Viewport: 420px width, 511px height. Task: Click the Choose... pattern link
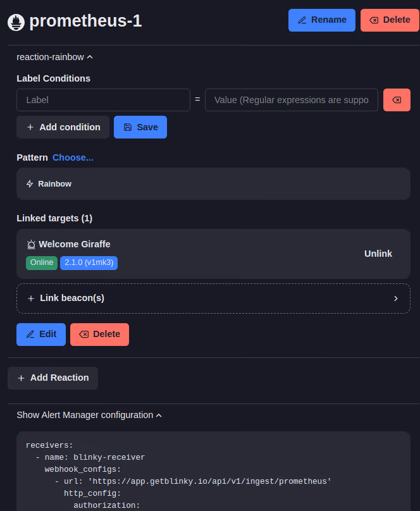click(x=73, y=157)
